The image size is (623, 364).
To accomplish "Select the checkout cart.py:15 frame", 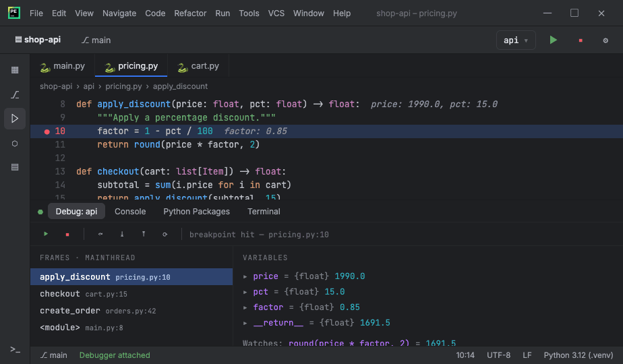I will click(131, 294).
